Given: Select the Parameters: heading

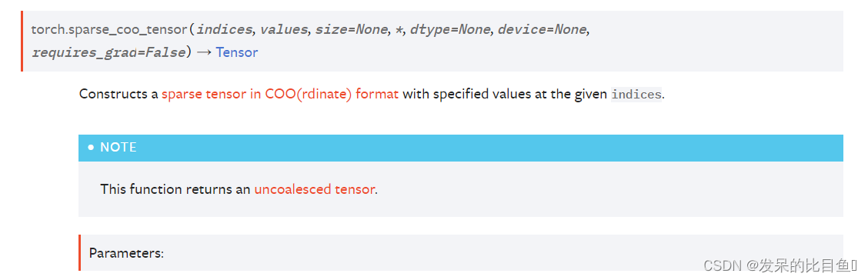Looking at the screenshot, I should click(x=127, y=253).
